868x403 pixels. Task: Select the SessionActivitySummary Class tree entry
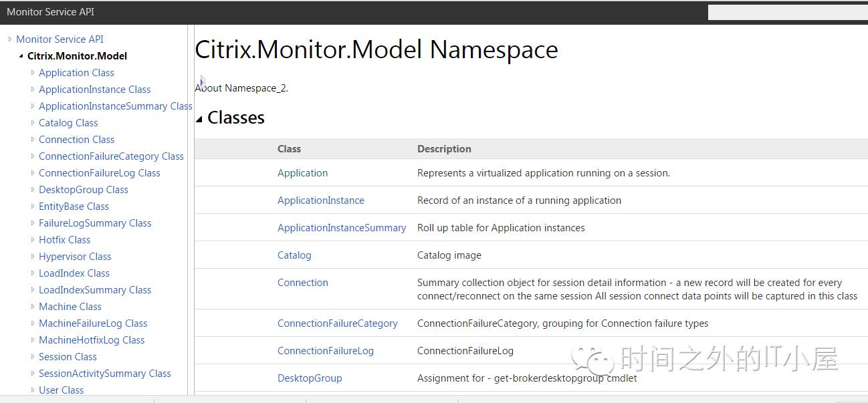coord(105,374)
